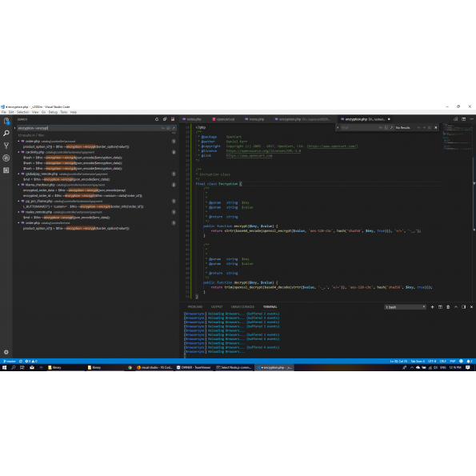Toggle Find in Selection
This screenshot has height=476, width=476.
(430, 127)
